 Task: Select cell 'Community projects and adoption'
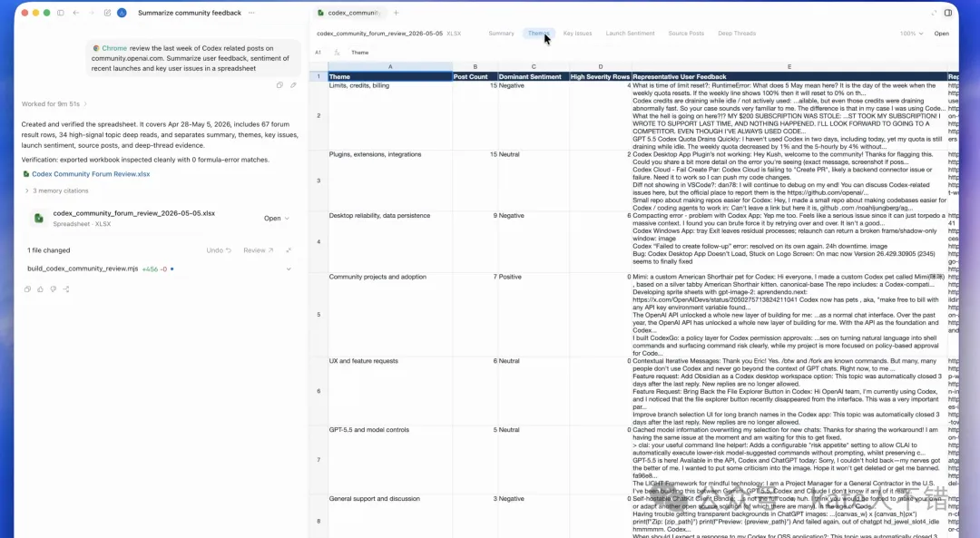pyautogui.click(x=390, y=314)
